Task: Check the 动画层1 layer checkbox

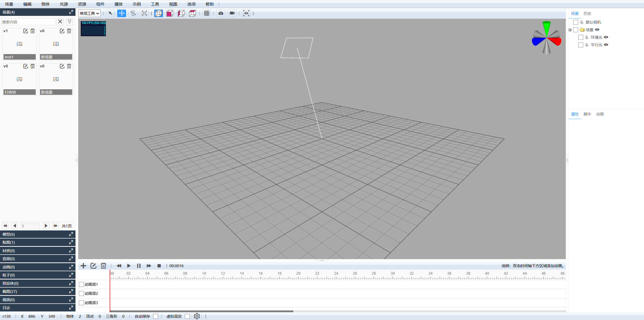Action: (x=81, y=284)
